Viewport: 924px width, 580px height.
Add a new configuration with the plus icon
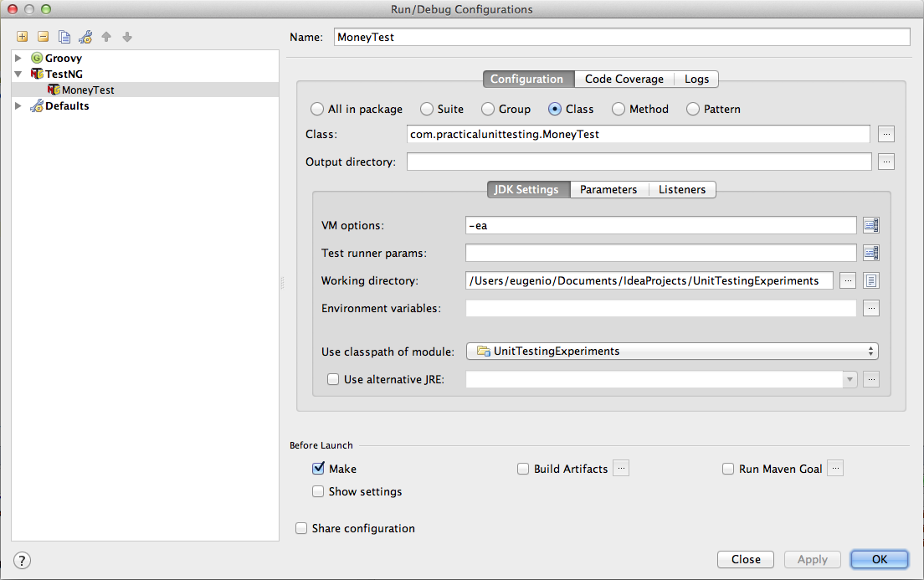(x=22, y=37)
